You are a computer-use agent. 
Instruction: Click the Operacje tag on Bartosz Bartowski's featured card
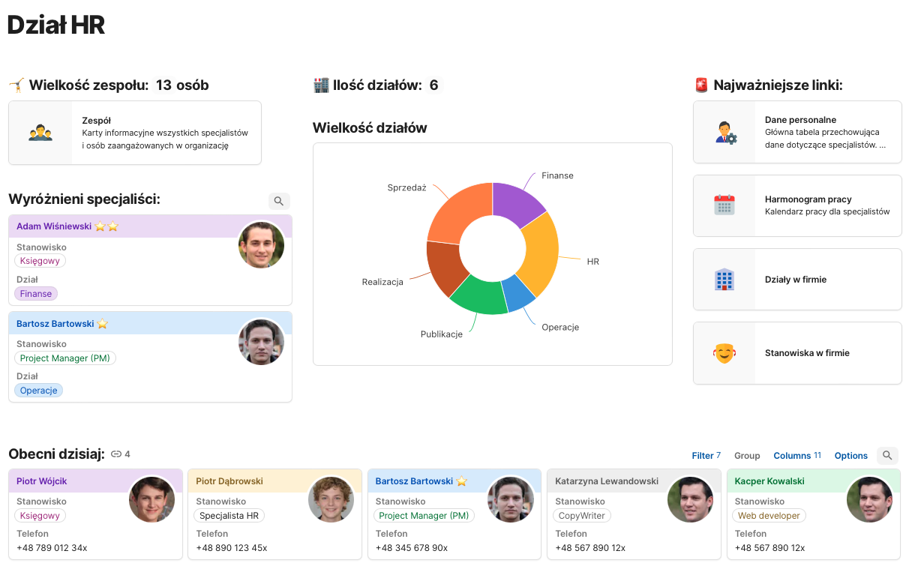click(39, 391)
